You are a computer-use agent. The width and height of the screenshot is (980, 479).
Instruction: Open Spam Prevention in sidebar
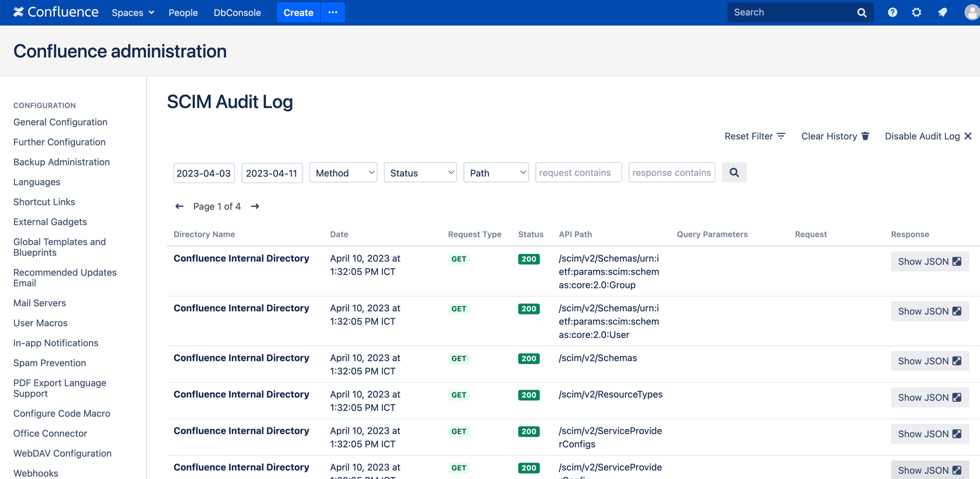click(50, 363)
